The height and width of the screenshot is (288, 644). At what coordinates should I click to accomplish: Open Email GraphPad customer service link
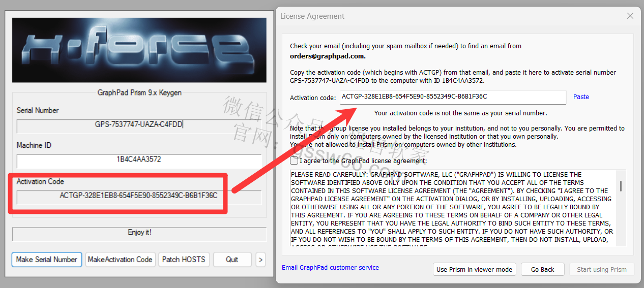pos(330,268)
